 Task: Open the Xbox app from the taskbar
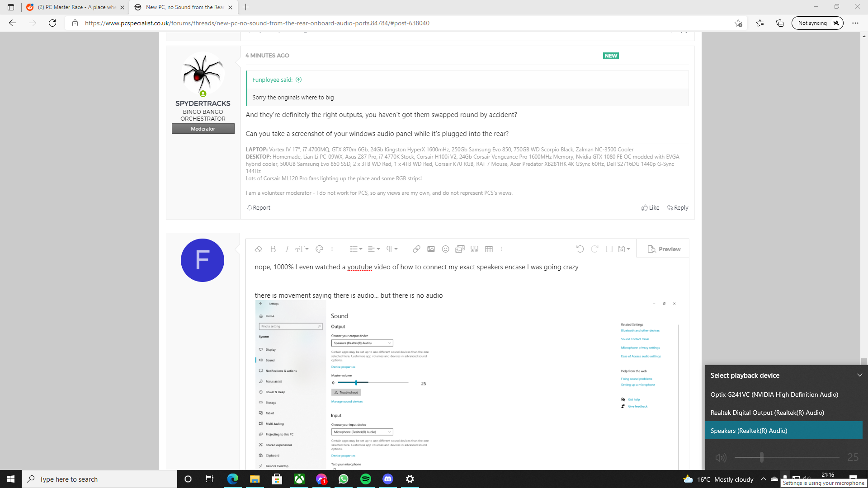pos(299,479)
